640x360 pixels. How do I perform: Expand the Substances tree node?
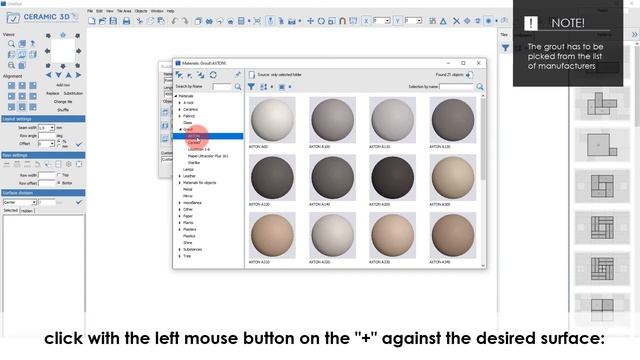[180, 249]
